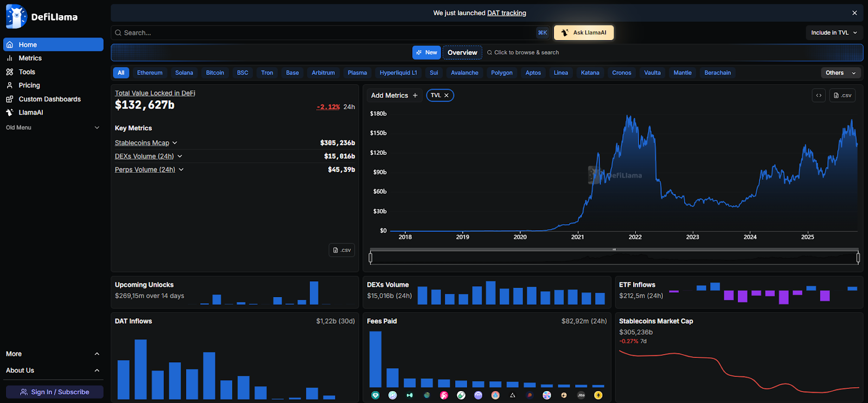Expand the Include in TVL dropdown

click(834, 33)
